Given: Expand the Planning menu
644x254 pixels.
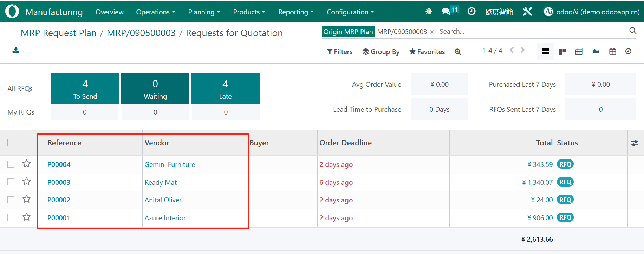Looking at the screenshot, I should tap(204, 12).
